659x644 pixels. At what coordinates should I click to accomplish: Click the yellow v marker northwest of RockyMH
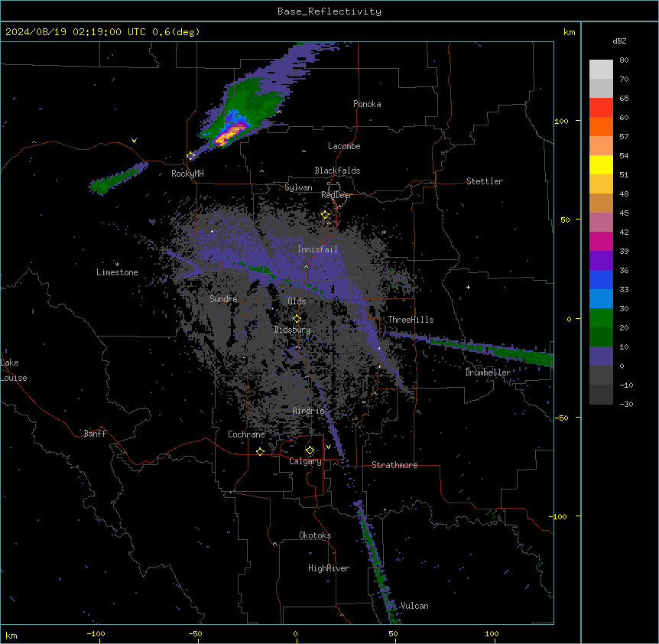click(134, 141)
